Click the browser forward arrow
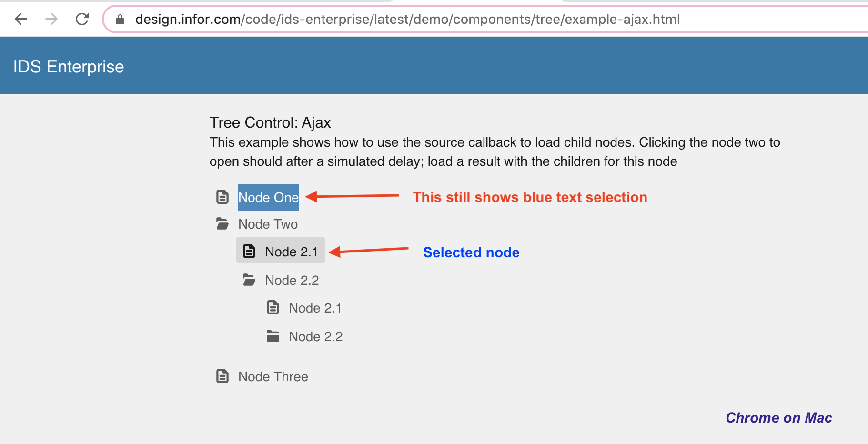The width and height of the screenshot is (868, 444). click(x=51, y=19)
